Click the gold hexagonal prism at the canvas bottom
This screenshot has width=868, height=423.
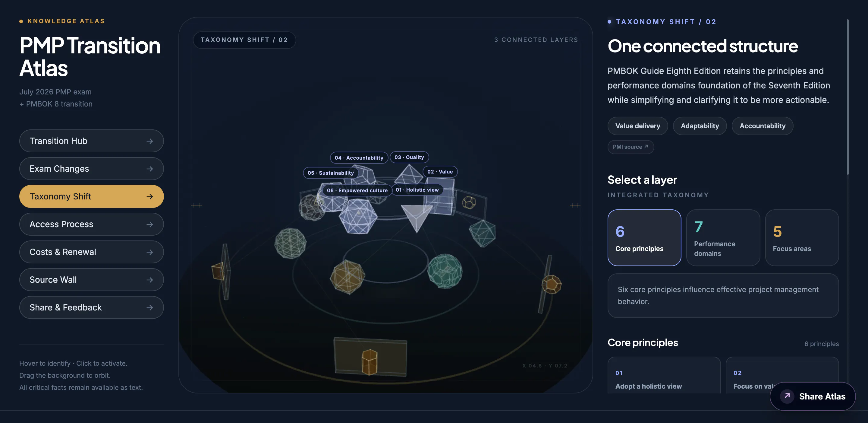(x=369, y=362)
